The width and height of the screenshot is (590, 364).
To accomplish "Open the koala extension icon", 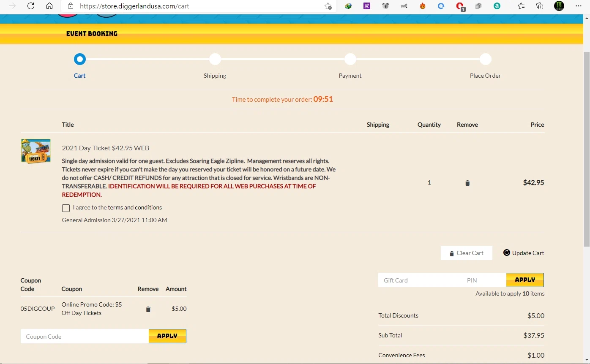I will tap(385, 6).
